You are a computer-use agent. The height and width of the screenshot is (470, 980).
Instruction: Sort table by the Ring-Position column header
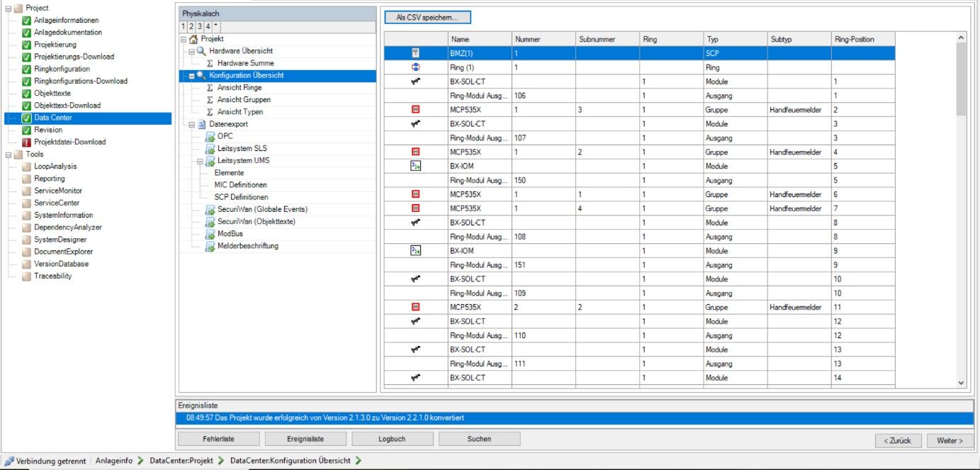tap(863, 40)
